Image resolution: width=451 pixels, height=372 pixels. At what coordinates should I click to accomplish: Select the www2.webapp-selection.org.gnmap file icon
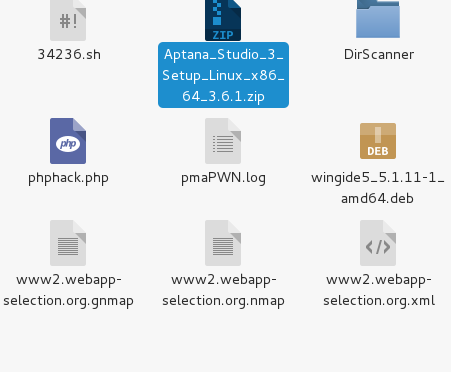(68, 243)
